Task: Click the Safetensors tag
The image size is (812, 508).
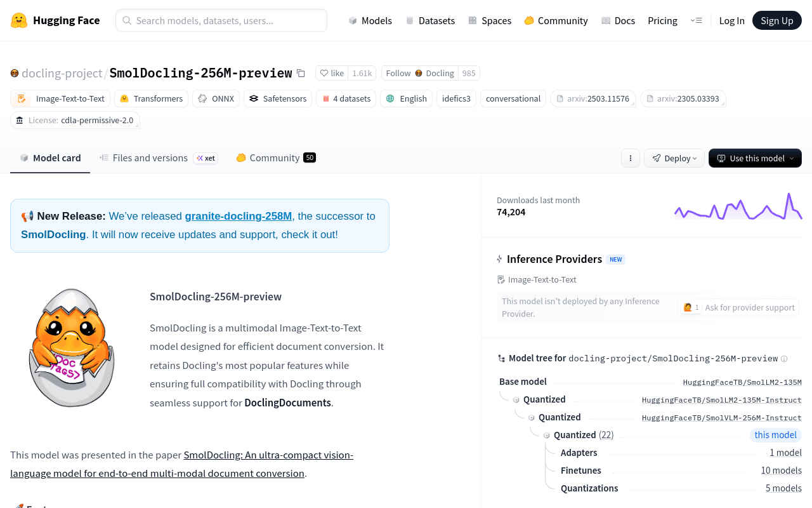Action: [278, 98]
